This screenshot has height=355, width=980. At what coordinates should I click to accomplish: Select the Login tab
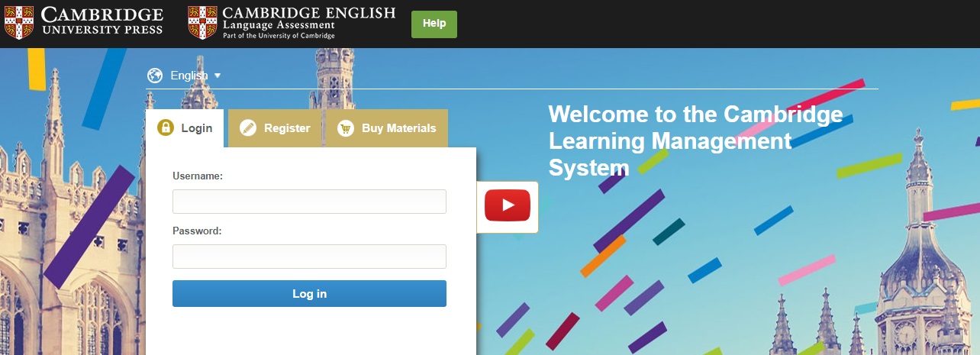(x=185, y=128)
